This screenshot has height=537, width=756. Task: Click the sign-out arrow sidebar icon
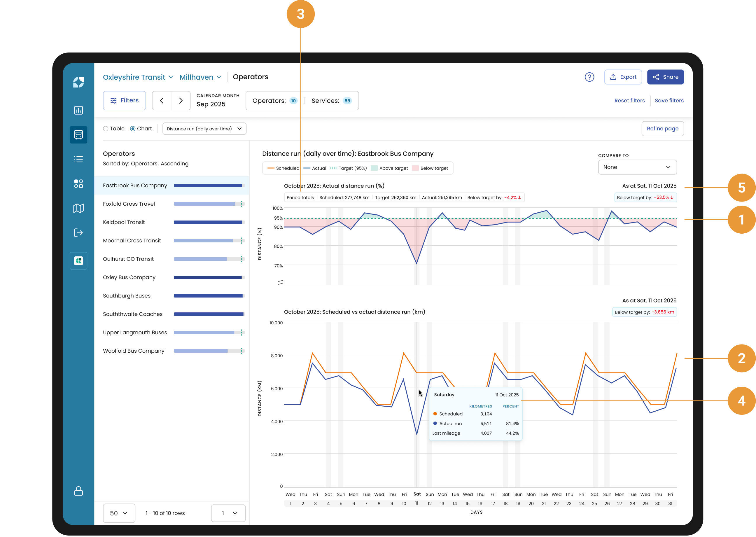click(78, 233)
